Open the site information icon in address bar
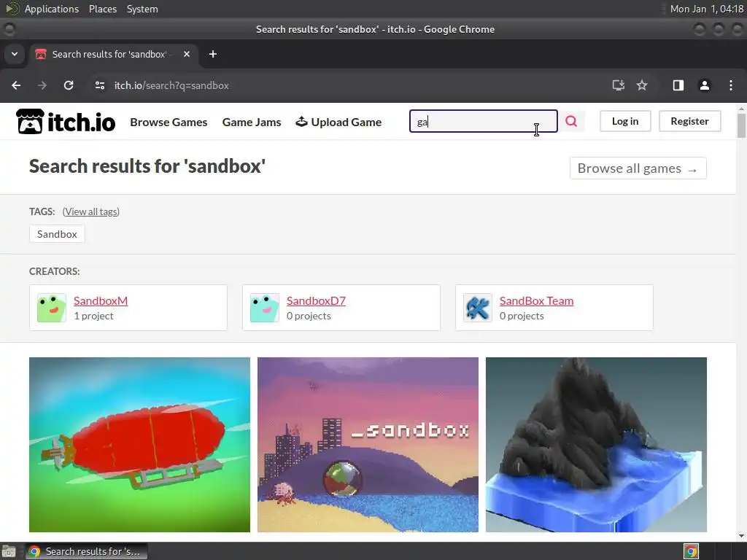The image size is (747, 560). [x=99, y=85]
